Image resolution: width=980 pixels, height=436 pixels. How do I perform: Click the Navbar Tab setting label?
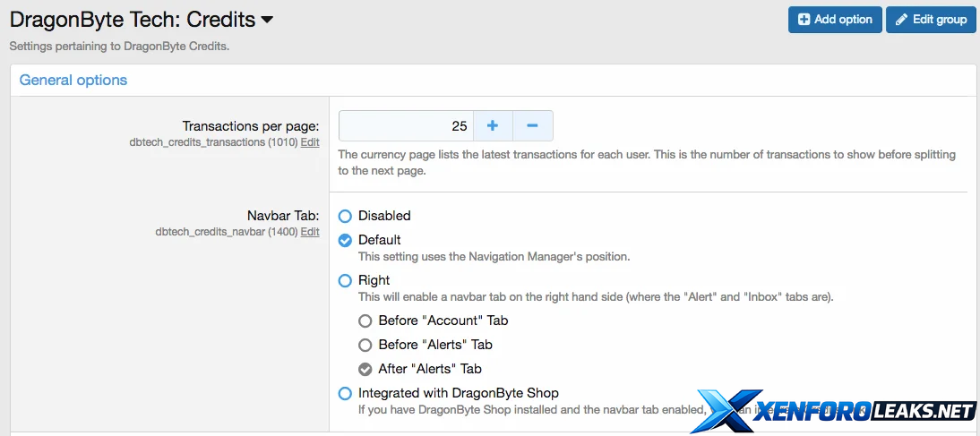(282, 216)
